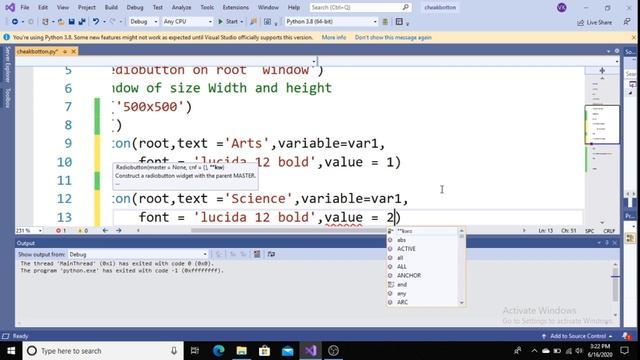This screenshot has height=360, width=640.
Task: Click the split editor plus icon above the scrollbar
Action: tap(602, 71)
